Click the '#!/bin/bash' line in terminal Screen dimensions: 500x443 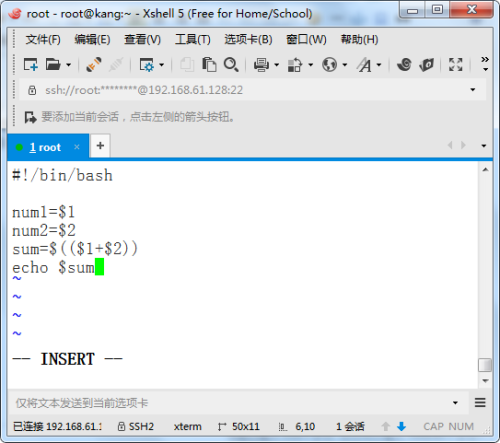coord(62,175)
